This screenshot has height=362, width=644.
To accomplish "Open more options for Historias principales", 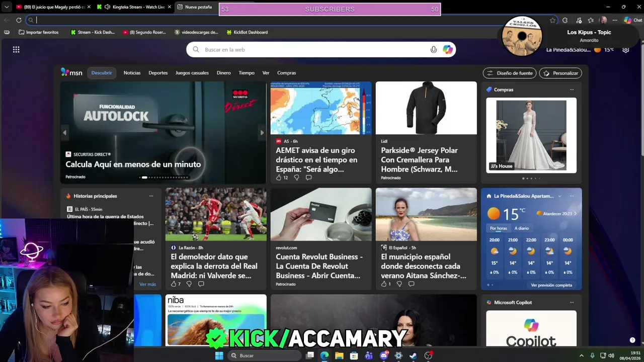I will pyautogui.click(x=151, y=196).
